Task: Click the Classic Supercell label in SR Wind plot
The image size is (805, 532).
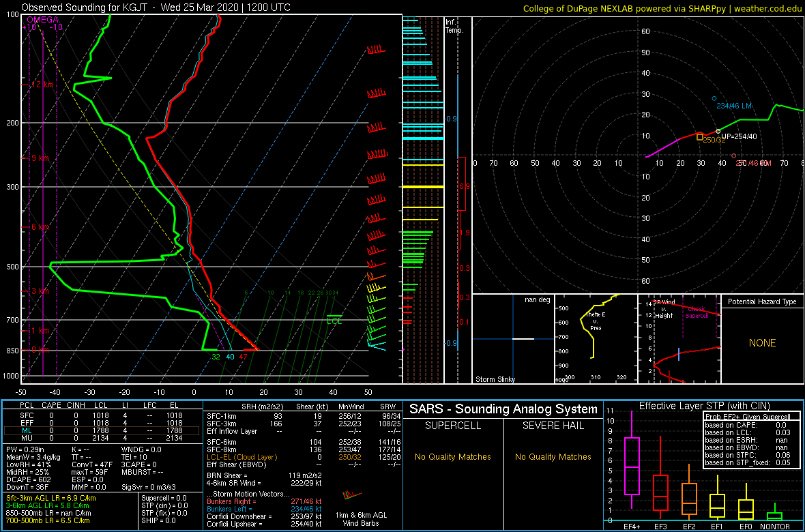Action: pyautogui.click(x=697, y=312)
